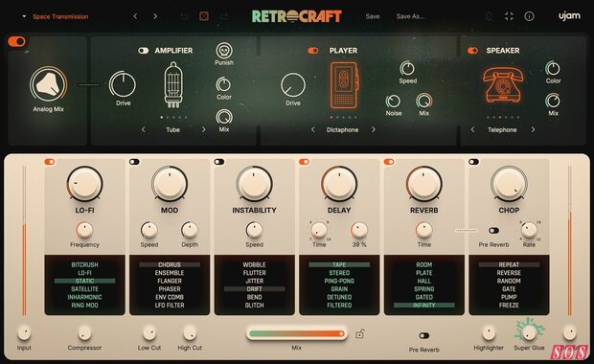Turn on the MOD module switch

[x=134, y=162]
